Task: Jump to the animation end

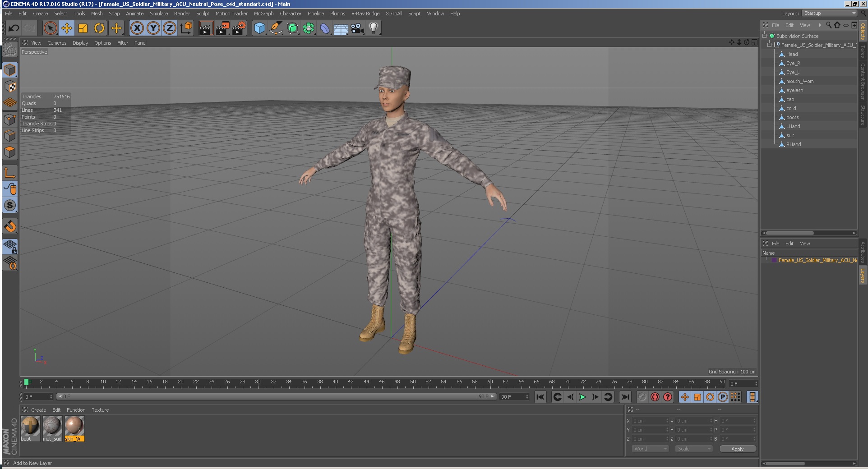Action: point(625,397)
